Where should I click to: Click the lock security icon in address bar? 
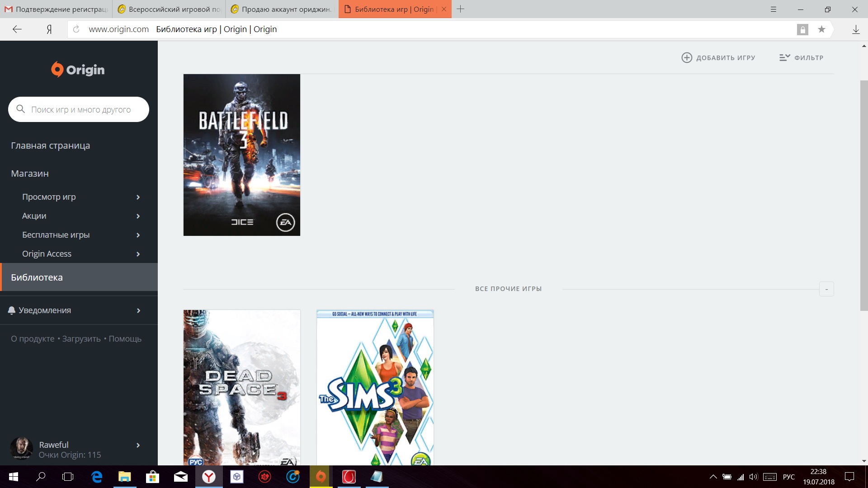(802, 29)
